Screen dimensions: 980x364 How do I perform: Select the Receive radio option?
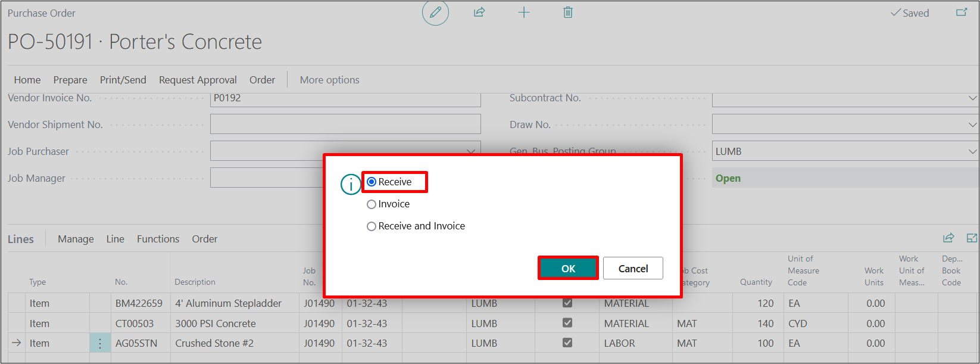coord(372,182)
